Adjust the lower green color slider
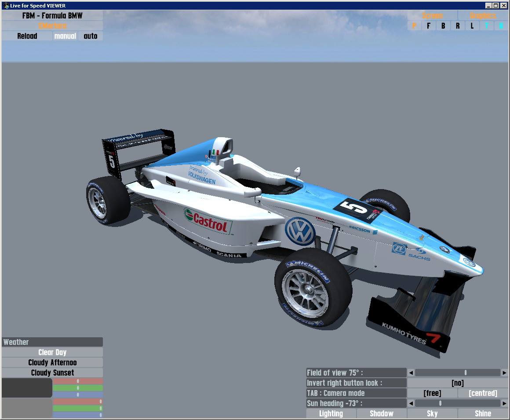Viewport: 510px width, 420px height. (78, 408)
